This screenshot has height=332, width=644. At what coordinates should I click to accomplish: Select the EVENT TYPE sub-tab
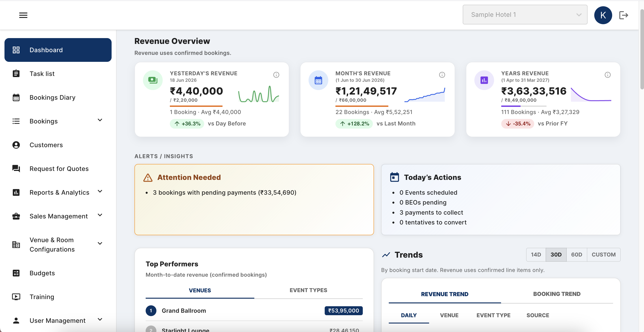point(493,315)
